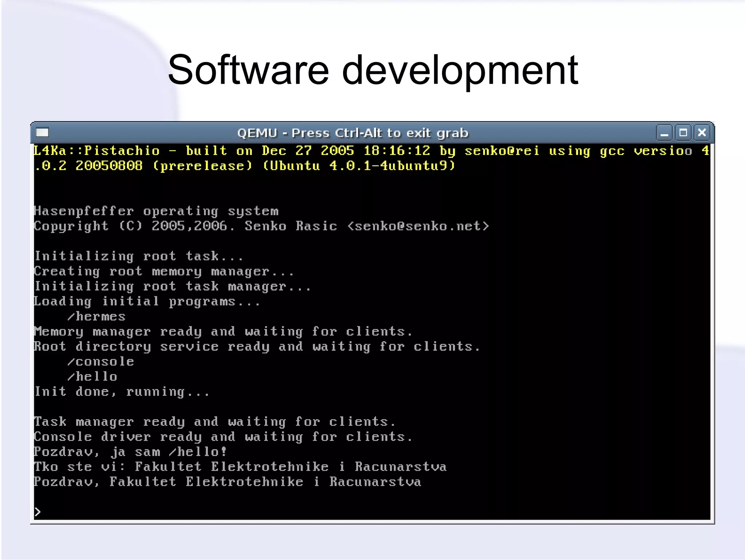This screenshot has height=560, width=745.
Task: Click 'Root directory service ready' line
Action: point(257,346)
